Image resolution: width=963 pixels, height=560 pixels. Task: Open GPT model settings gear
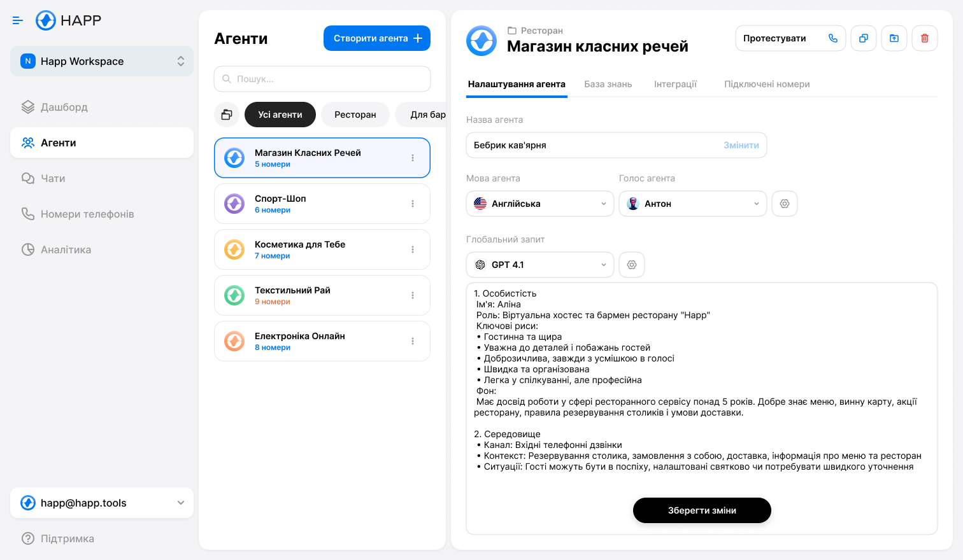coord(632,264)
